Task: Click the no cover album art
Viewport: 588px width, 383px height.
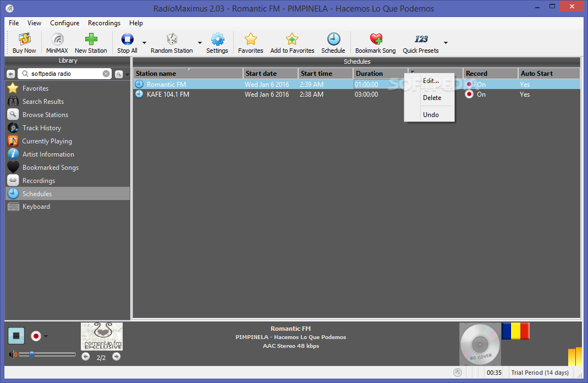Action: tap(480, 344)
